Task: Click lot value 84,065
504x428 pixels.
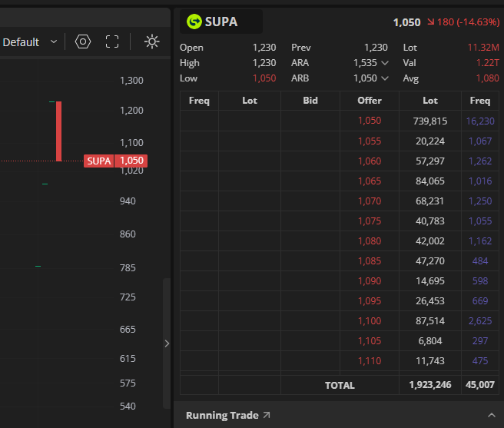Action: click(x=430, y=181)
